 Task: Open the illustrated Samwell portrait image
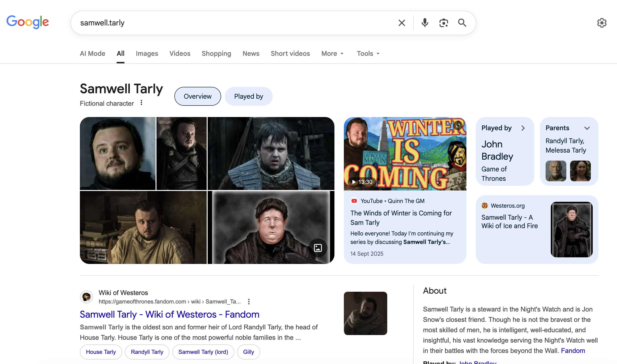(271, 228)
